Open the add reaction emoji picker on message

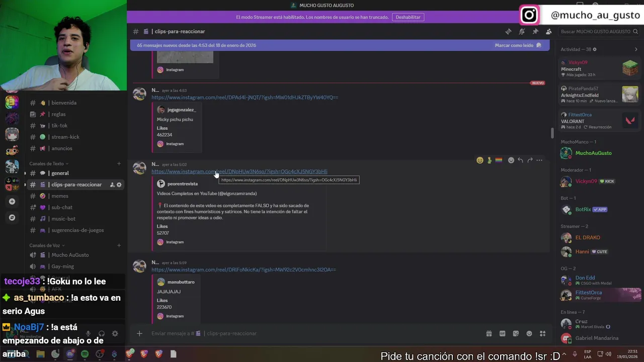511,160
